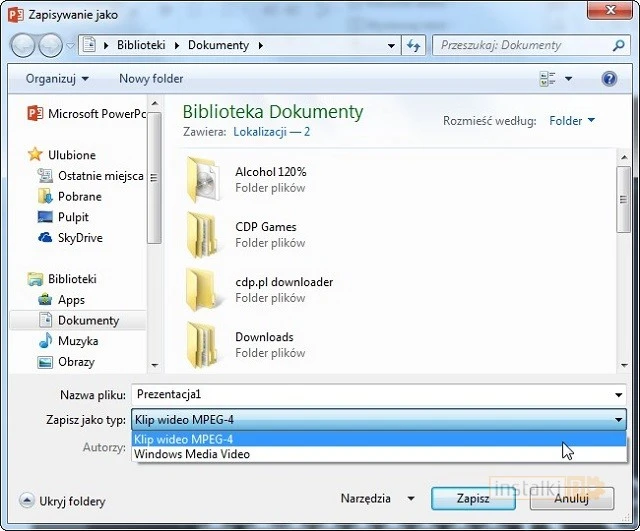Click the file list scrollbar thumb
The image size is (640, 531).
pyautogui.click(x=624, y=199)
